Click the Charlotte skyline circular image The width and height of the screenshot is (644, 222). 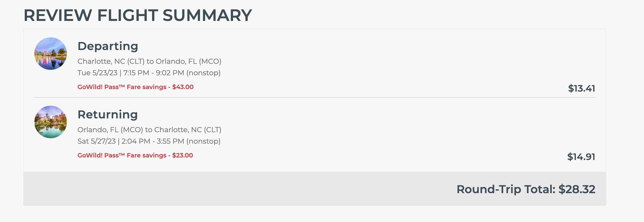click(51, 122)
